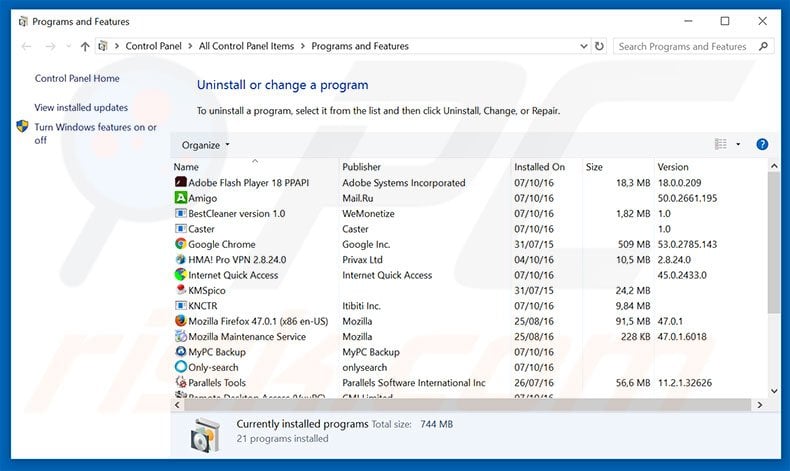
Task: Click the Programs and Features breadcrumb
Action: coord(360,46)
